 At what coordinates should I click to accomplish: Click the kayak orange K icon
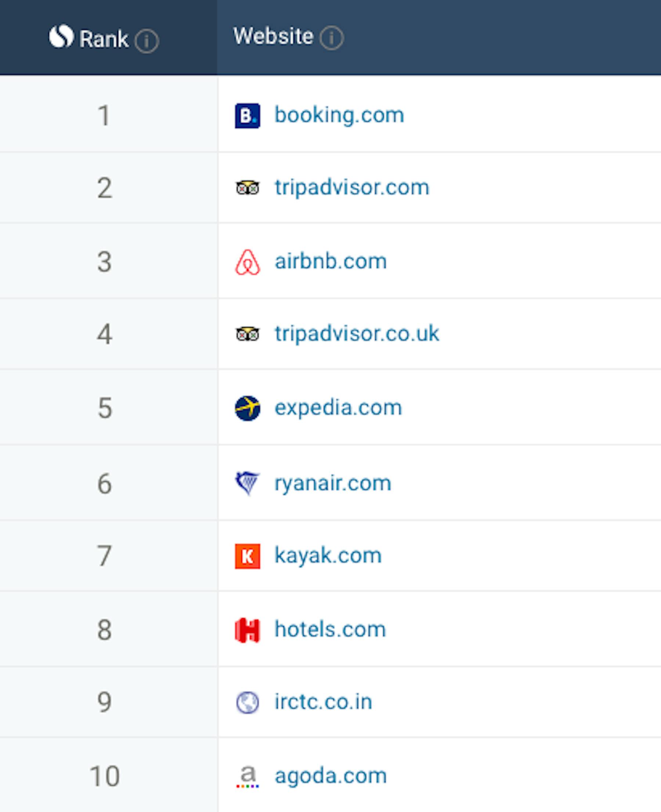coord(248,556)
